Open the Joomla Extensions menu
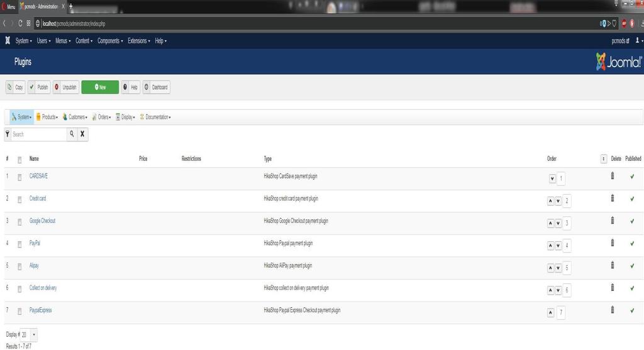This screenshot has width=644, height=350. pos(139,41)
